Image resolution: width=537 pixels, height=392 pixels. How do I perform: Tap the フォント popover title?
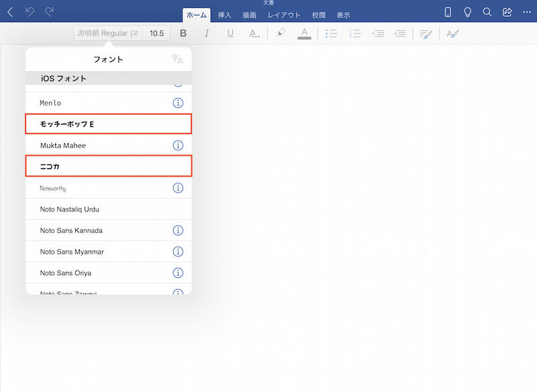pyautogui.click(x=108, y=59)
